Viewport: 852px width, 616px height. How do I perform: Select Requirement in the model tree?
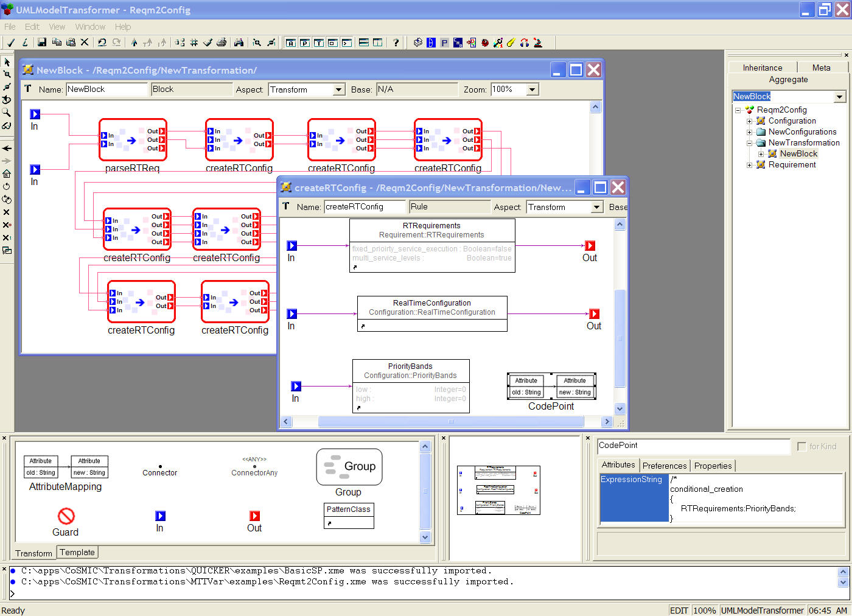pos(792,165)
